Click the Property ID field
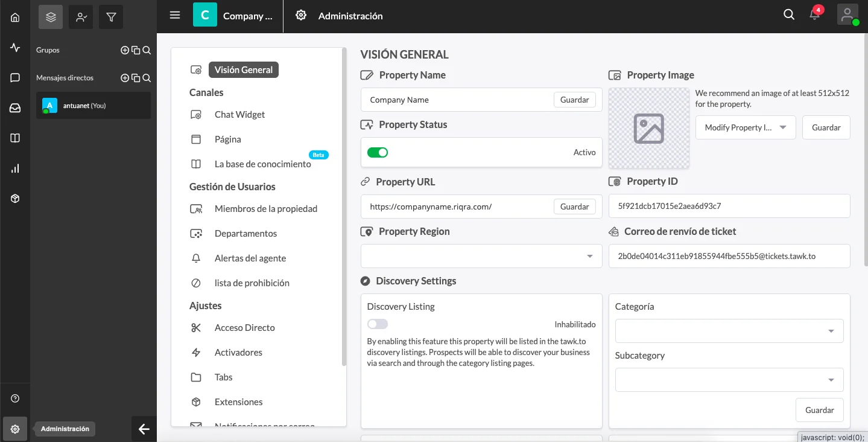 click(x=729, y=206)
